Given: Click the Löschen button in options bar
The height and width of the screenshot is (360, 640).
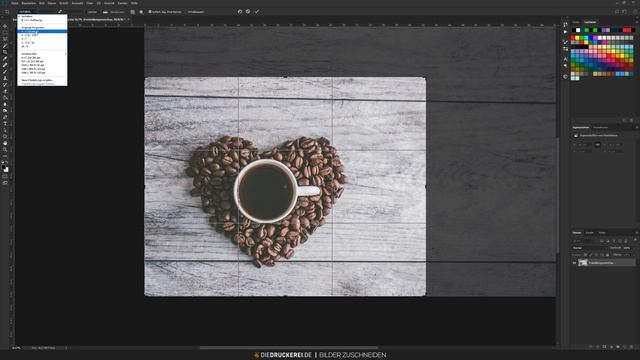Looking at the screenshot, I should tap(93, 12).
